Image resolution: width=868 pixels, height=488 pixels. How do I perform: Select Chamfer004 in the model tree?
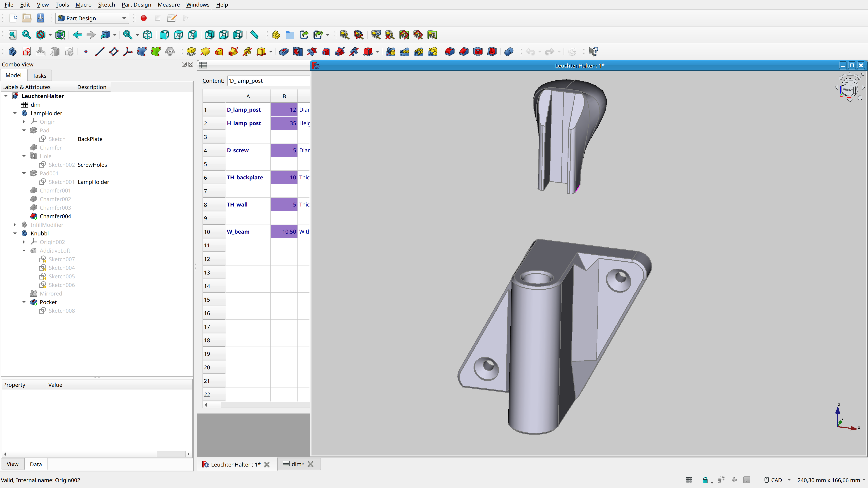coord(55,216)
